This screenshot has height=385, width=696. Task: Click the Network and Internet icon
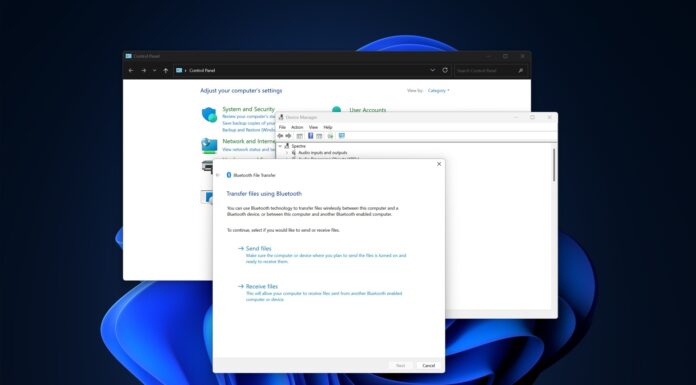click(x=209, y=145)
